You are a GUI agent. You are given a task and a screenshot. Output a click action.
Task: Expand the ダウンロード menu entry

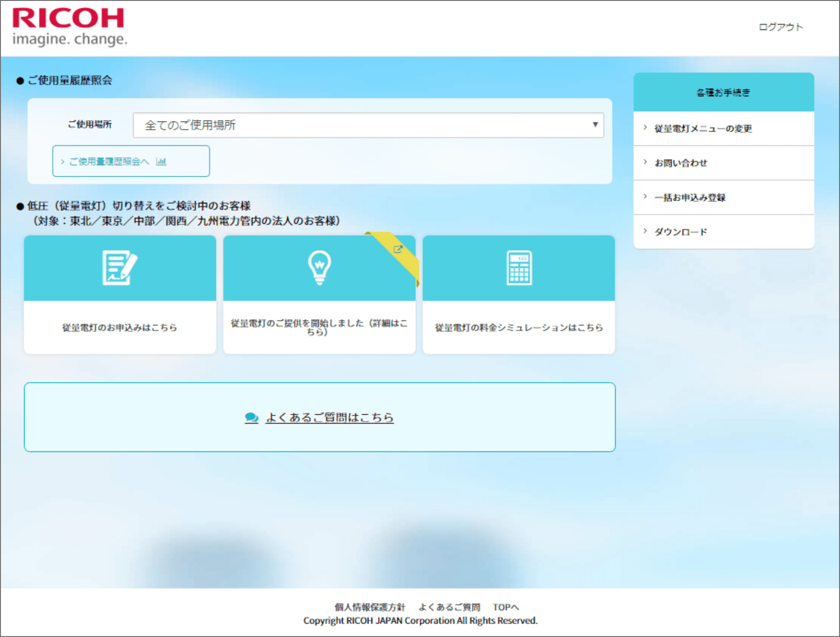[x=681, y=232]
